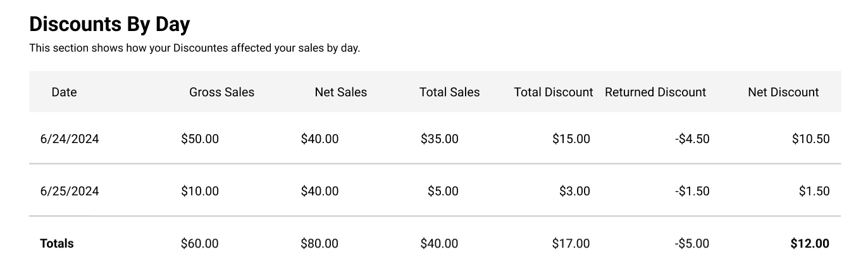Image resolution: width=868 pixels, height=264 pixels.
Task: Click the $3.00 total discount value
Action: click(x=574, y=191)
